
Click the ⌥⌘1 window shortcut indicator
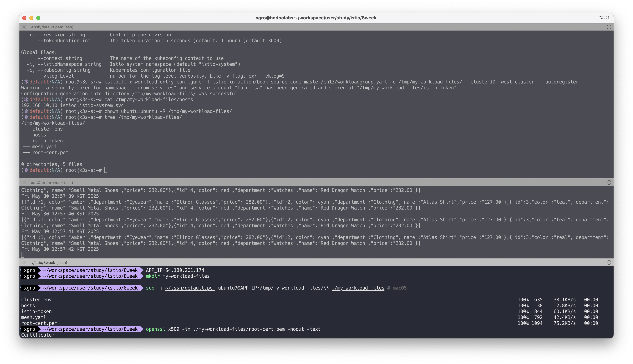pyautogui.click(x=604, y=17)
